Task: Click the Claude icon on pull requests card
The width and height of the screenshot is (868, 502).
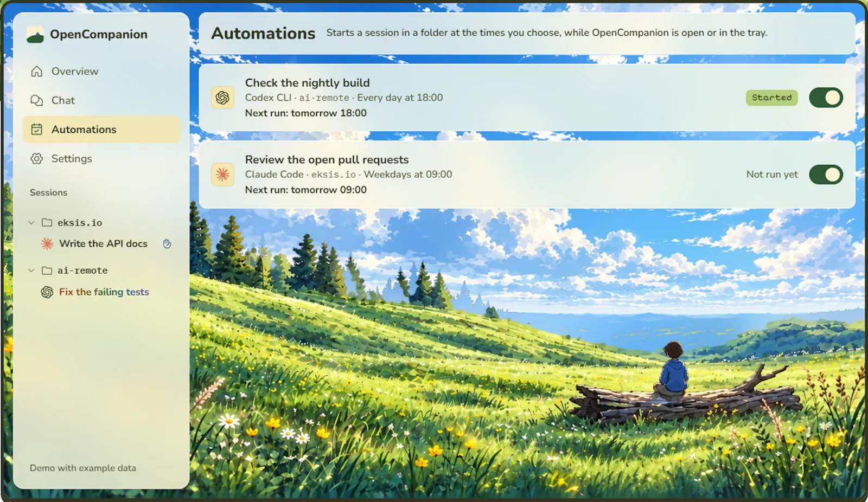Action: click(222, 175)
